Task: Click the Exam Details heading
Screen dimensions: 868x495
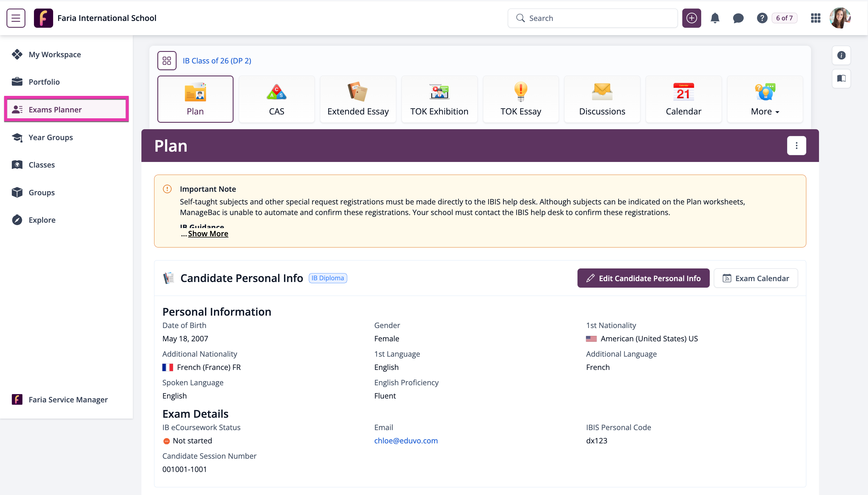Action: pos(195,414)
